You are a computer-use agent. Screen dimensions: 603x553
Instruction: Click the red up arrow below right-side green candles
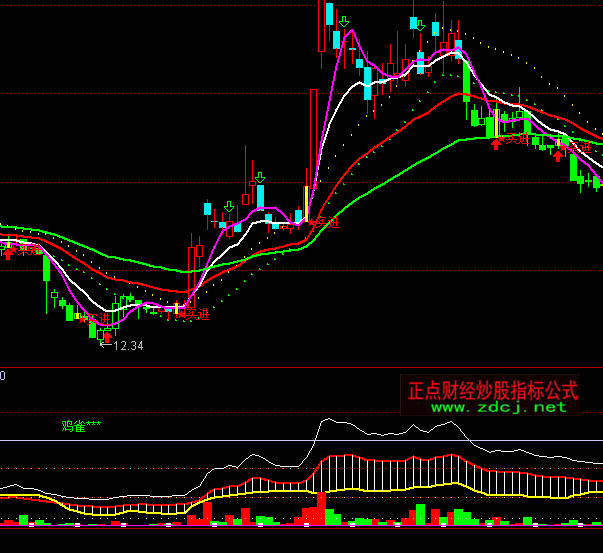(496, 145)
